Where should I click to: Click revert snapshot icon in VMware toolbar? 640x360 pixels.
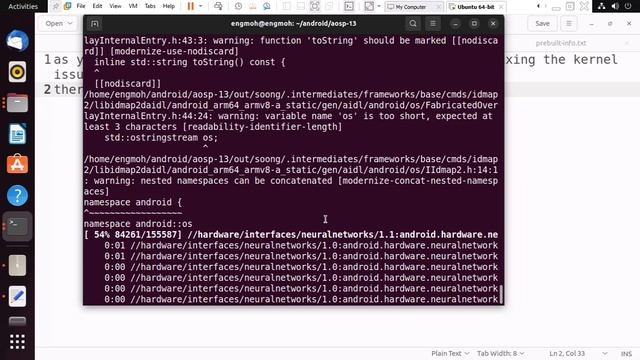253,6
